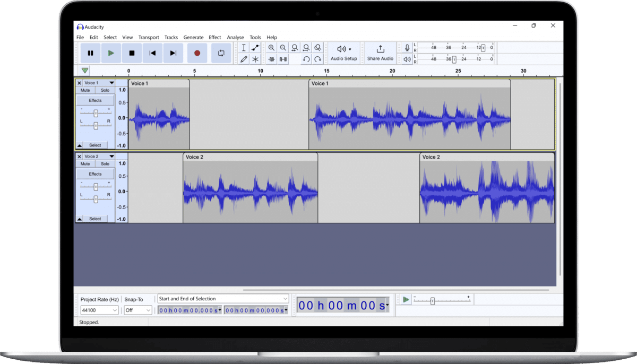
Task: Enable looping playback
Action: 221,53
